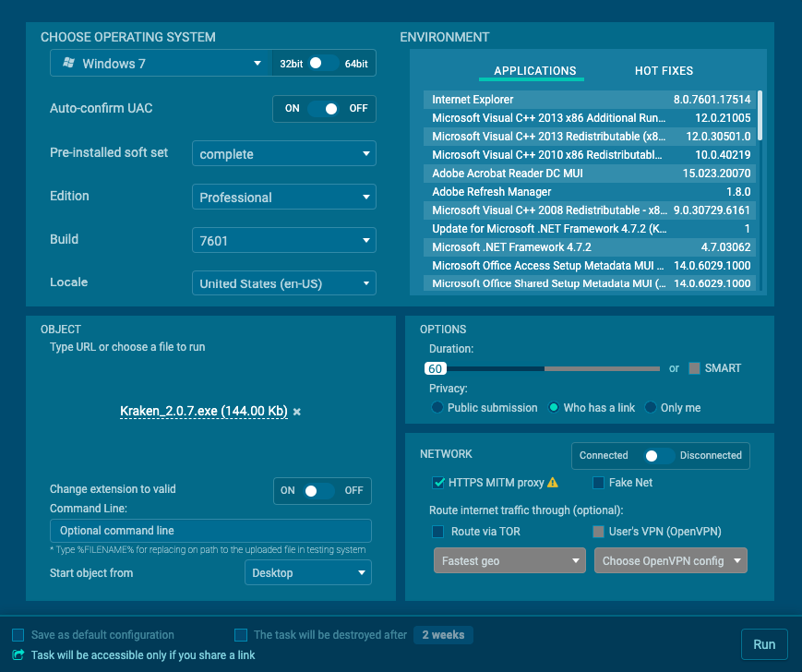
Task: Select the Only me privacy option
Action: pyautogui.click(x=650, y=408)
